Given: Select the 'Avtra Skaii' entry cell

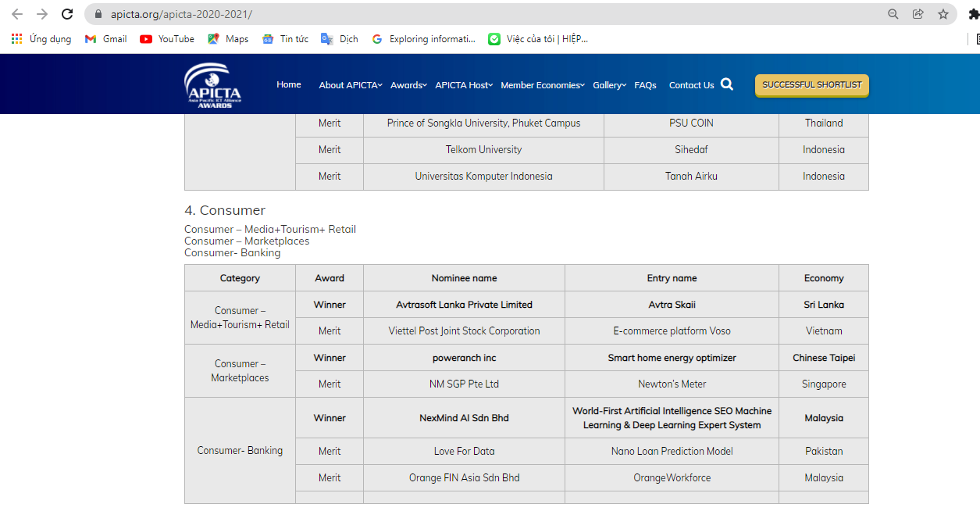Looking at the screenshot, I should click(672, 305).
